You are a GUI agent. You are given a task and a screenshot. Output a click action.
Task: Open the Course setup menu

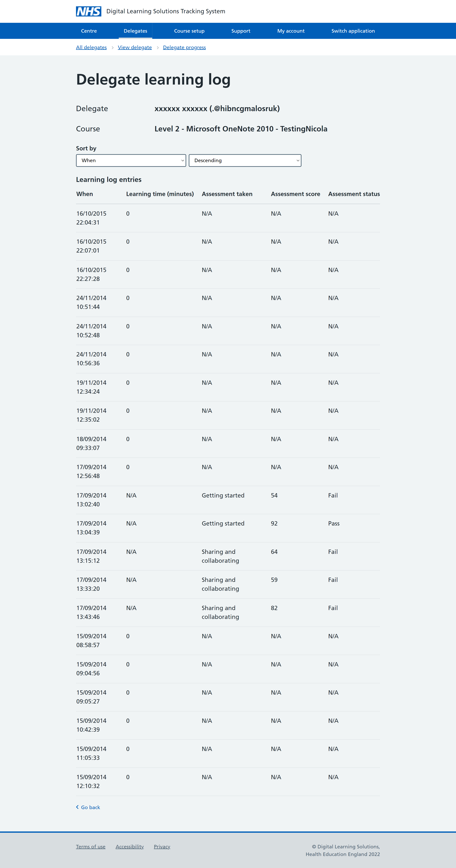[189, 31]
